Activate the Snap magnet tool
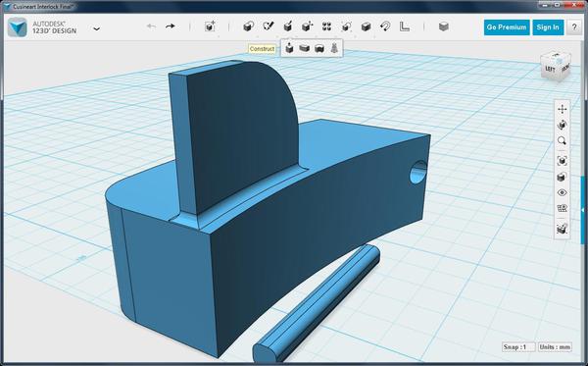588x366 pixels. pos(385,26)
